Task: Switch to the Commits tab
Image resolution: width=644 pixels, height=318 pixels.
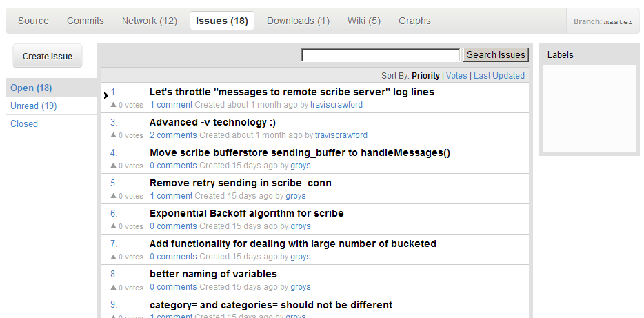Action: (85, 21)
